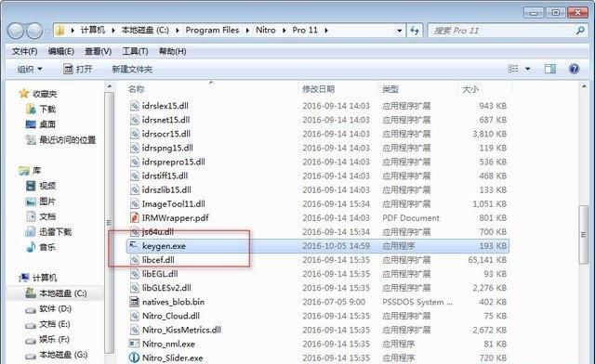Click the 计算机 computer icon in sidebar
Image resolution: width=595 pixels, height=364 pixels.
tap(24, 278)
